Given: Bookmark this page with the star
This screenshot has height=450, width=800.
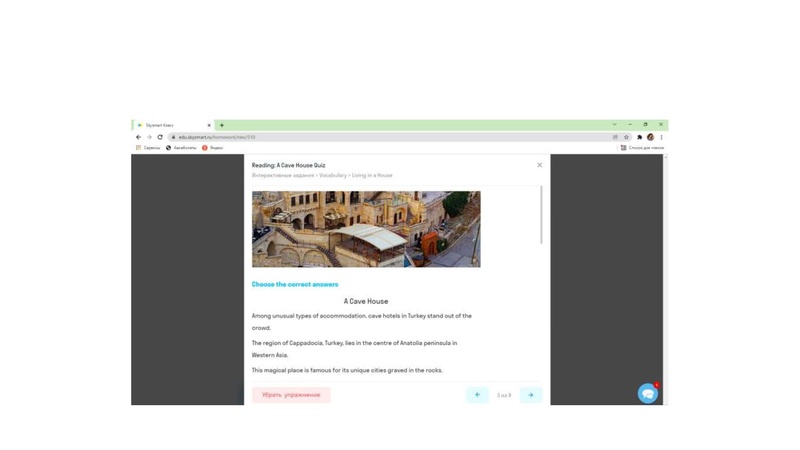Looking at the screenshot, I should [627, 137].
